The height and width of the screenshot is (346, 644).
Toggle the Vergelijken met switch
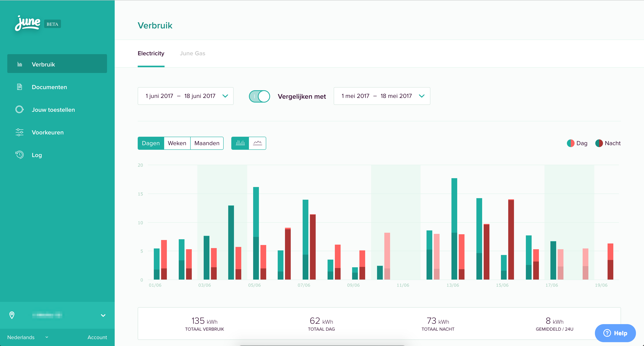(x=259, y=96)
